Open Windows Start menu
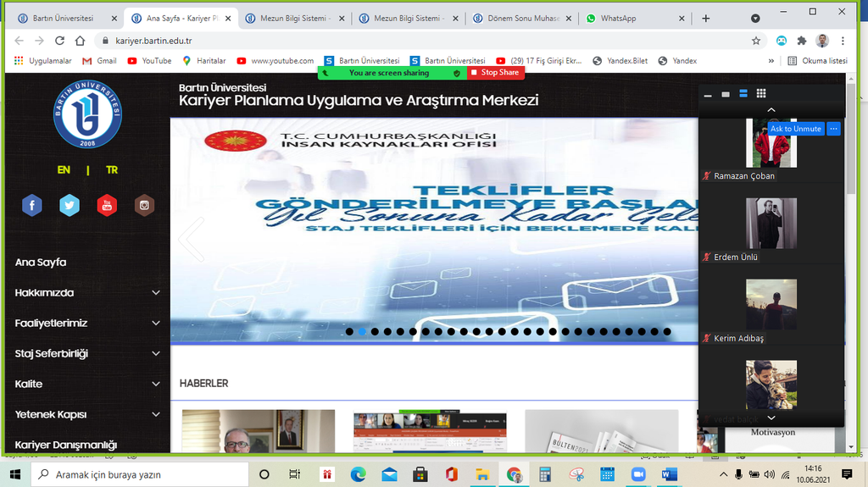Image resolution: width=868 pixels, height=487 pixels. [x=15, y=474]
